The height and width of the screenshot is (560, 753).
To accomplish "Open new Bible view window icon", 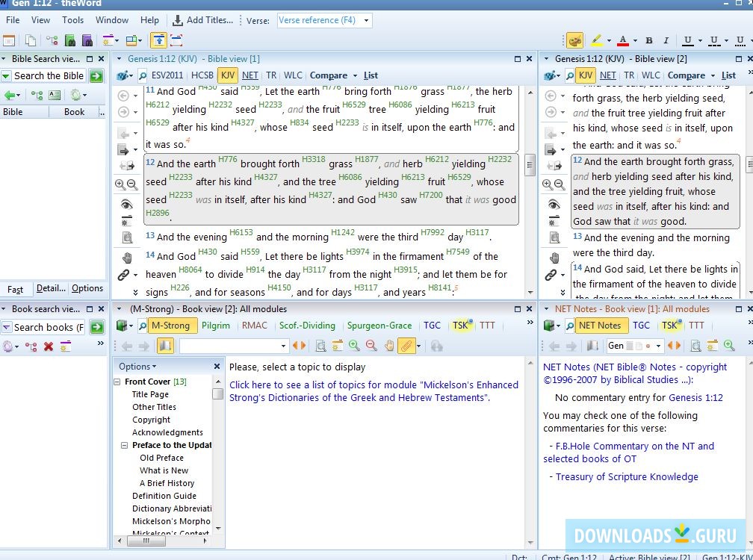I will (x=9, y=40).
